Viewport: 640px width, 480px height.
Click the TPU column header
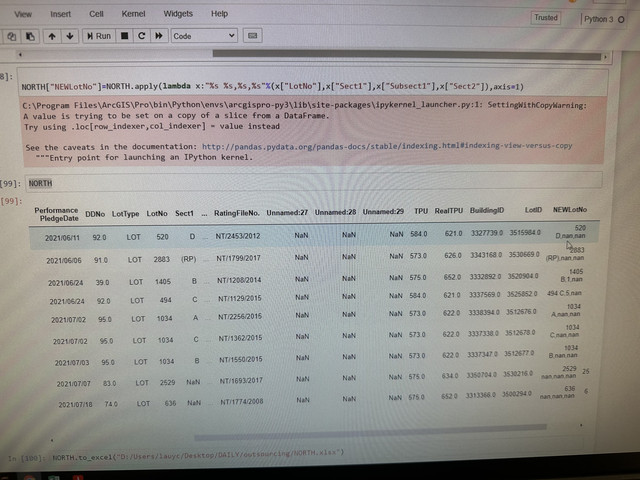[421, 211]
